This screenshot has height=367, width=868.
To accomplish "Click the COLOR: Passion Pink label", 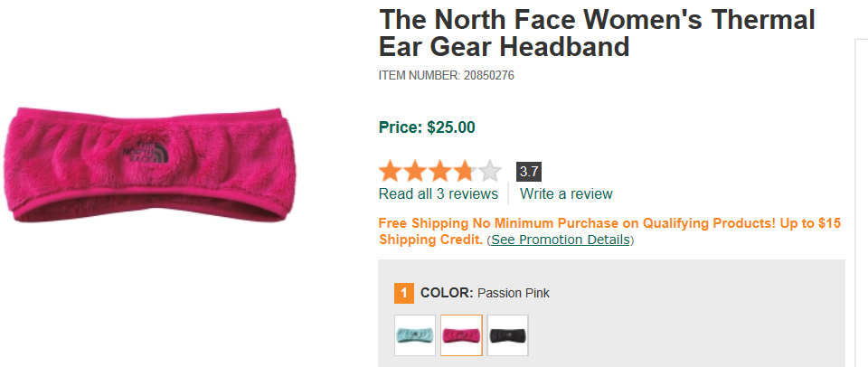I will [485, 293].
